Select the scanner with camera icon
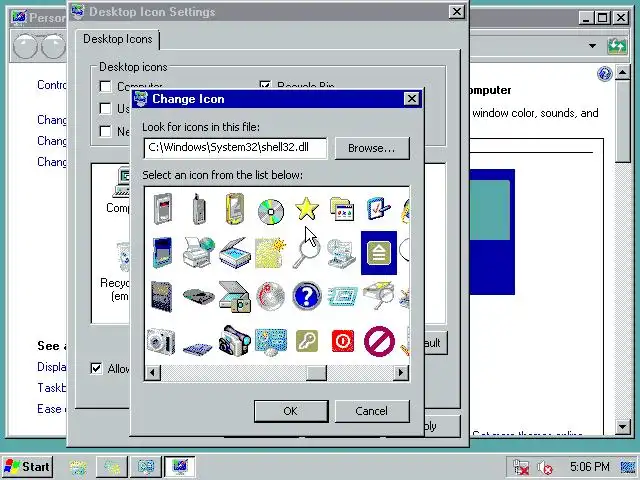The image size is (640, 480). tap(234, 296)
